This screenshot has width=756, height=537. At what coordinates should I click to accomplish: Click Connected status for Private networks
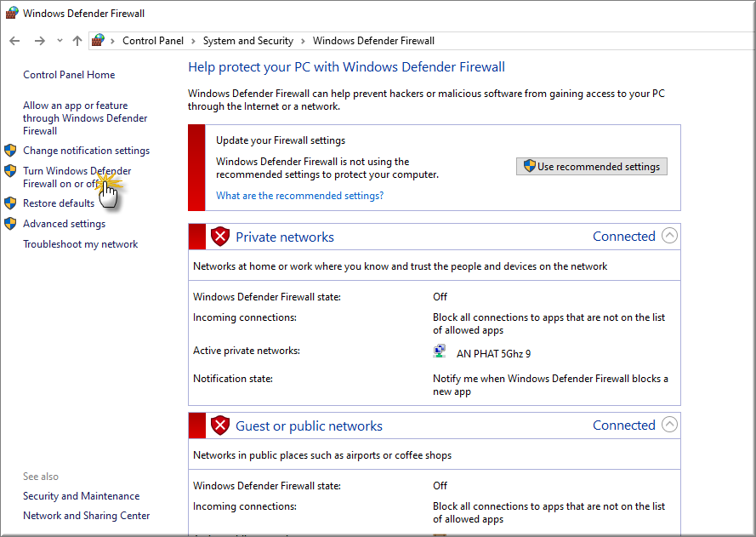[624, 237]
